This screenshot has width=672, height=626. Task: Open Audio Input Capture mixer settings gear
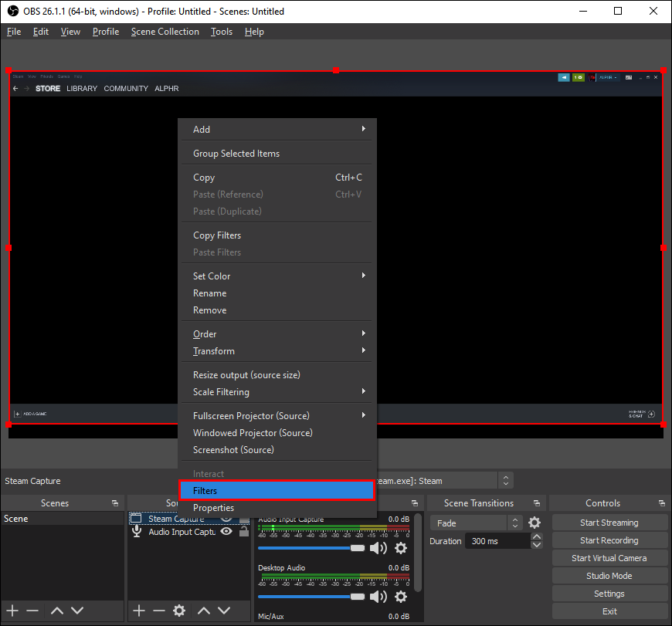[400, 548]
